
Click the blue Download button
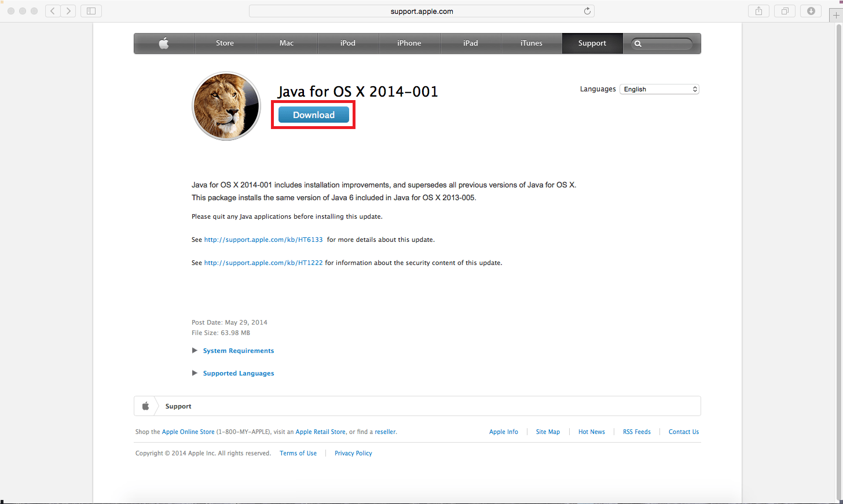tap(314, 115)
